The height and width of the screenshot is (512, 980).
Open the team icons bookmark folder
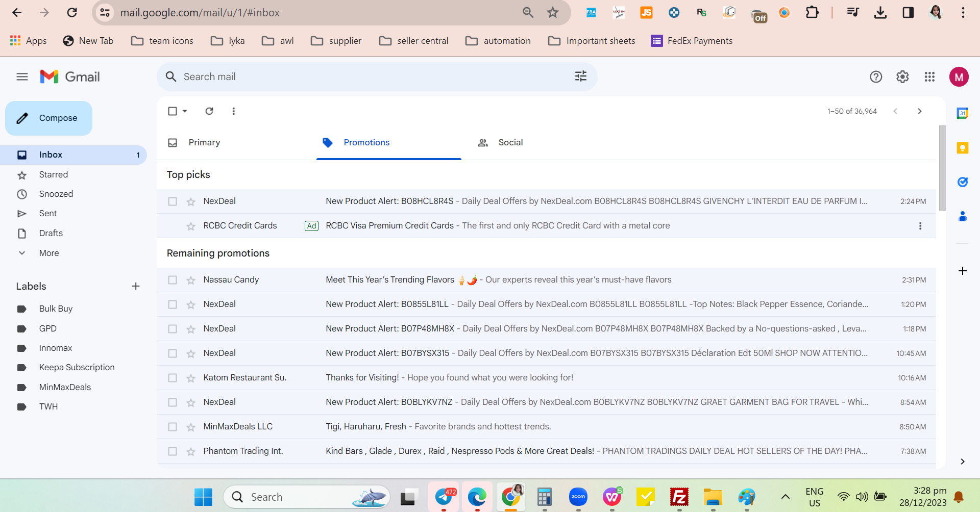(162, 41)
